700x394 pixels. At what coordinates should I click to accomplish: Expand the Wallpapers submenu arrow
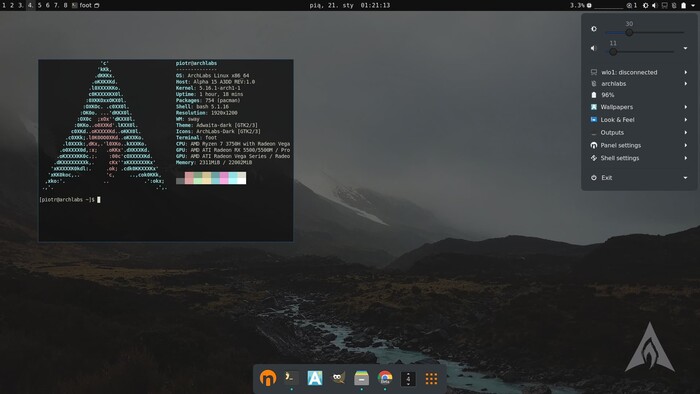[x=686, y=107]
